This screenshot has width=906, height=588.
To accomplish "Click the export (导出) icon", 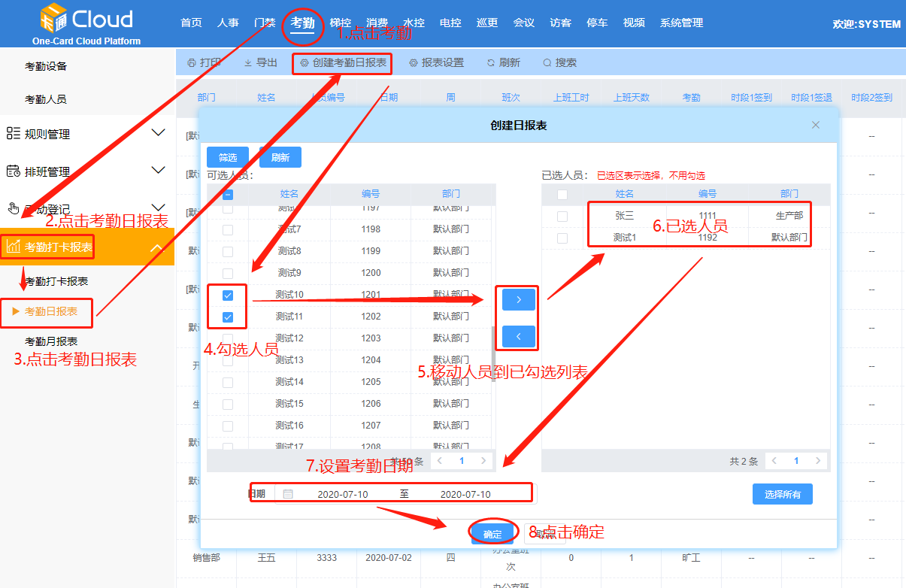I will [x=248, y=63].
